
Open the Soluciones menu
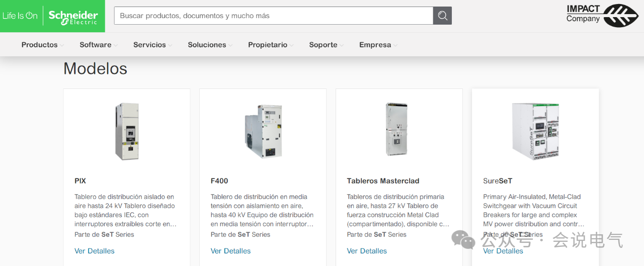pos(210,45)
